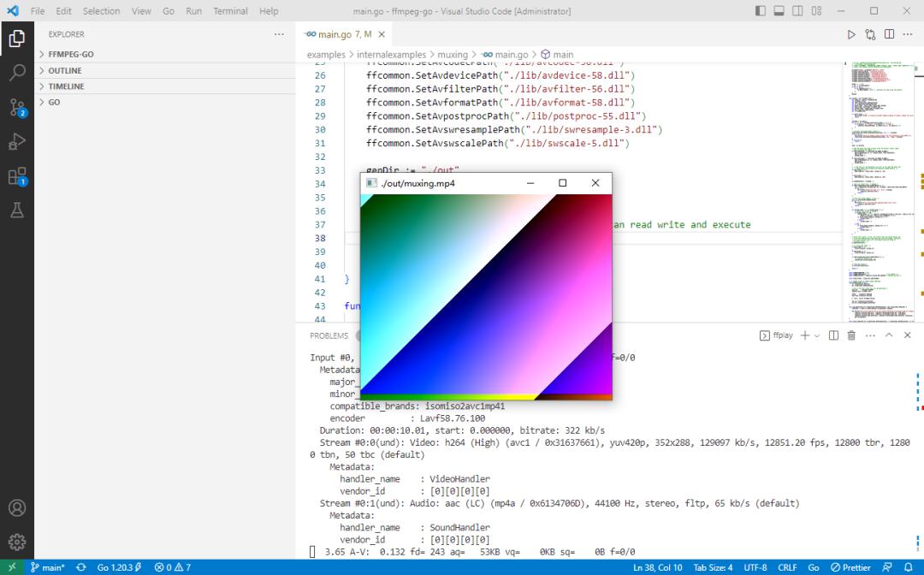Image resolution: width=924 pixels, height=575 pixels.
Task: Click the Search icon in activity bar
Action: [17, 73]
